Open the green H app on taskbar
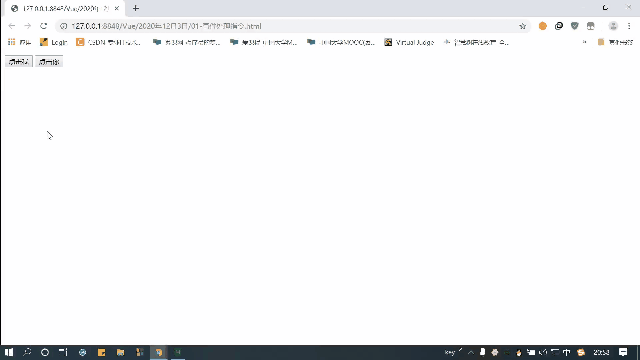The height and width of the screenshot is (360, 640). coord(178,352)
